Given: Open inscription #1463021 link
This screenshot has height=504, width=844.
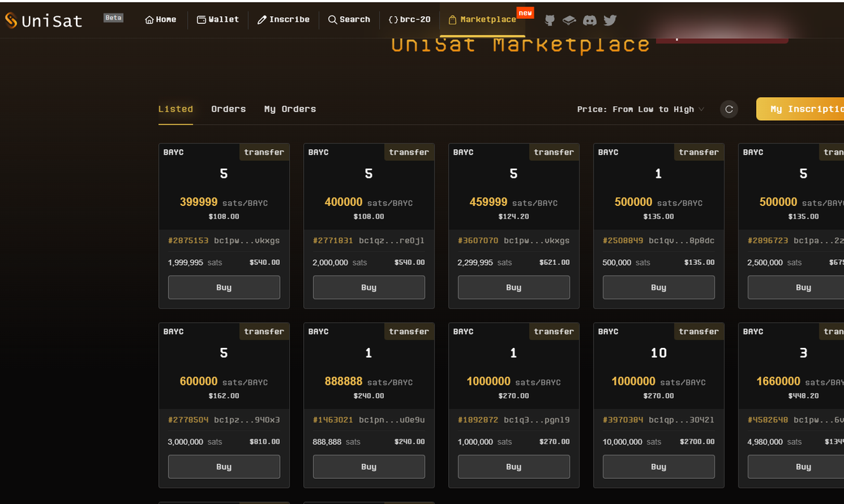Looking at the screenshot, I should click(333, 420).
